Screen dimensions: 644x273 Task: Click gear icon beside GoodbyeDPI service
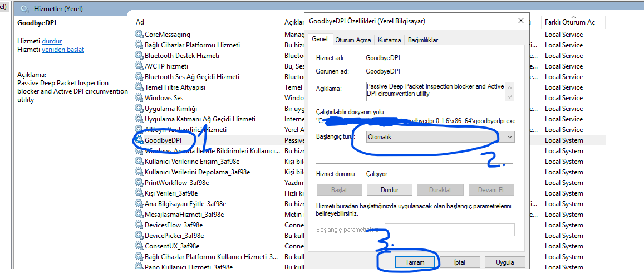[139, 140]
